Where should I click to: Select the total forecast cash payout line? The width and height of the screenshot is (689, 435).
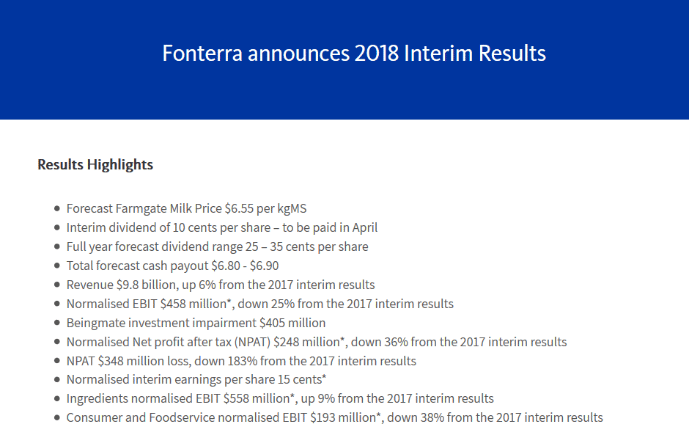(x=172, y=266)
